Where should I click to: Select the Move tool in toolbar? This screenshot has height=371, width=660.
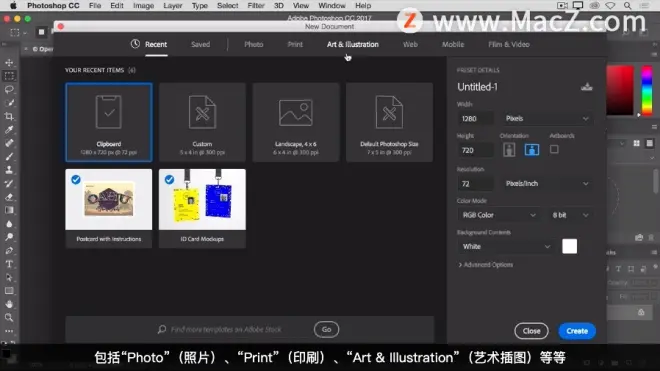9,63
